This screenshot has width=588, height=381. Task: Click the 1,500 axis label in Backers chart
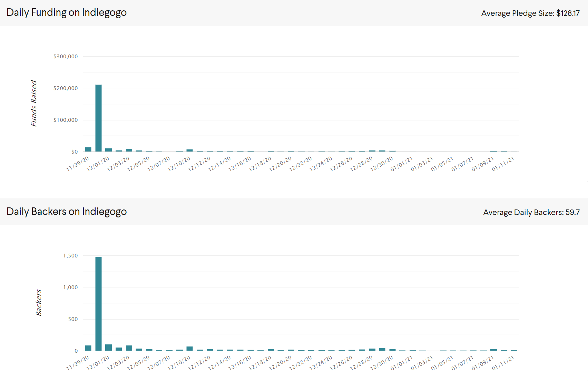pyautogui.click(x=70, y=255)
